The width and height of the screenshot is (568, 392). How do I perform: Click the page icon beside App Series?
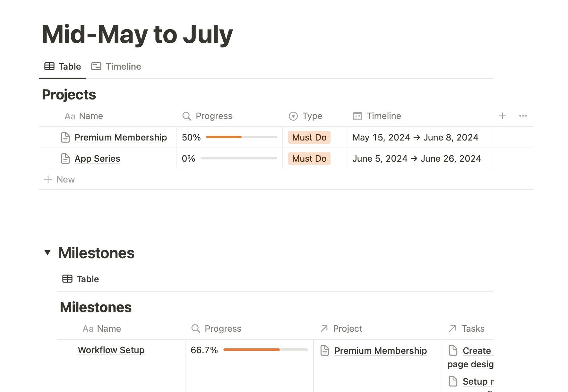pyautogui.click(x=65, y=158)
